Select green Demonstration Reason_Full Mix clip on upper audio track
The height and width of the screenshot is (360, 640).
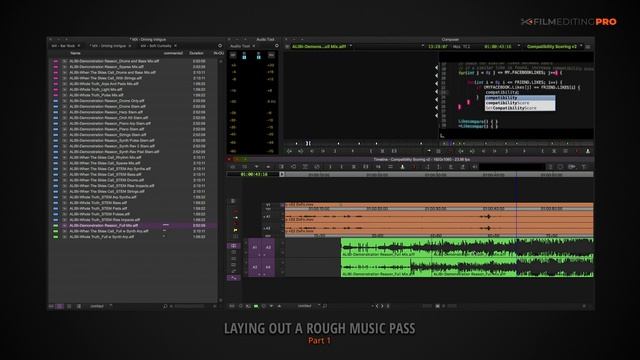click(467, 248)
